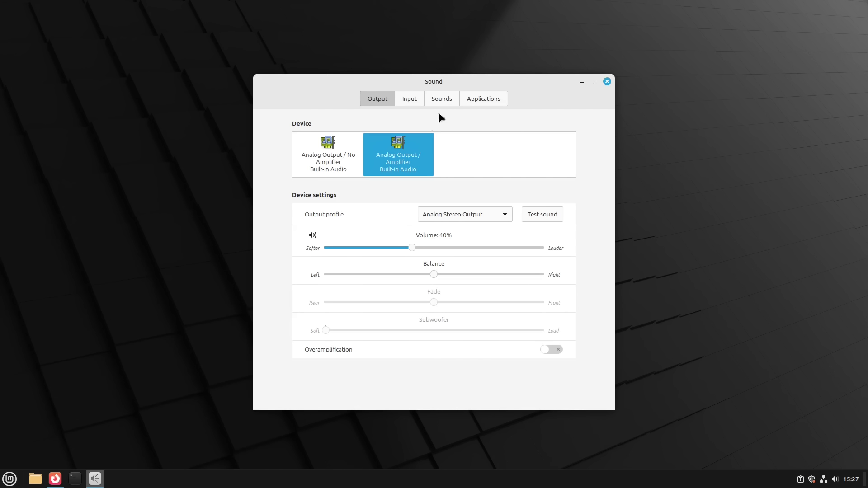Open the Output profile options arrow
This screenshot has height=488, width=868.
coord(505,214)
